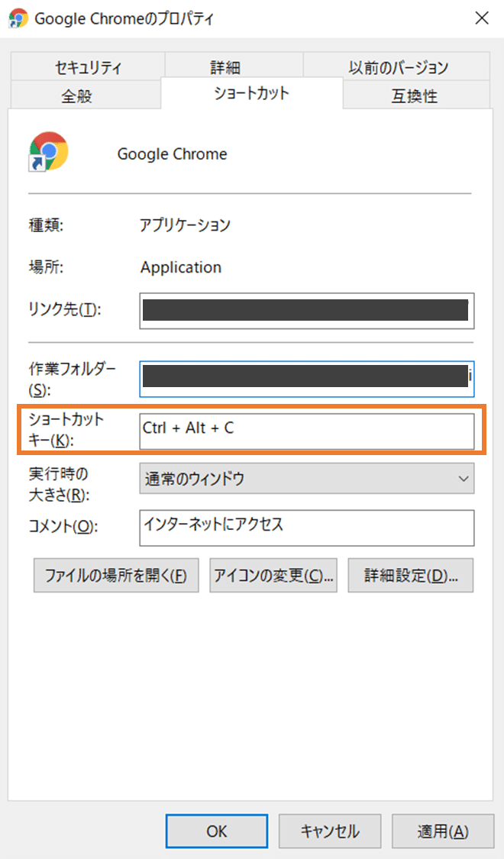
Task: Click the 種類: label
Action: pos(46,224)
